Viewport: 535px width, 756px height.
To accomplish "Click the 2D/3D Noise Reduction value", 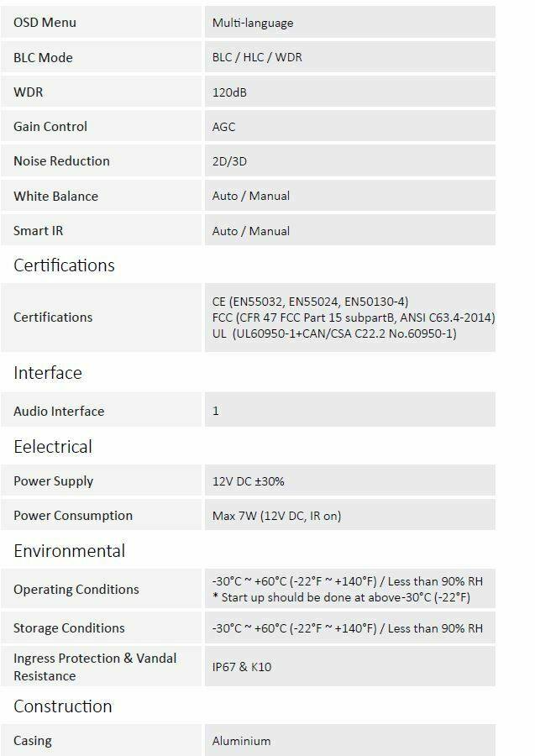I will 229,161.
